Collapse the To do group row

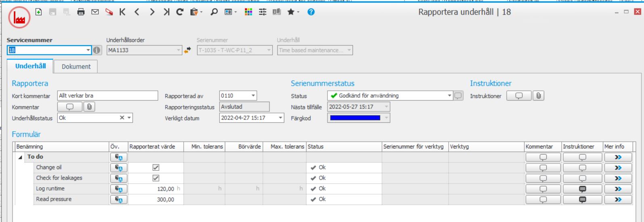click(21, 157)
